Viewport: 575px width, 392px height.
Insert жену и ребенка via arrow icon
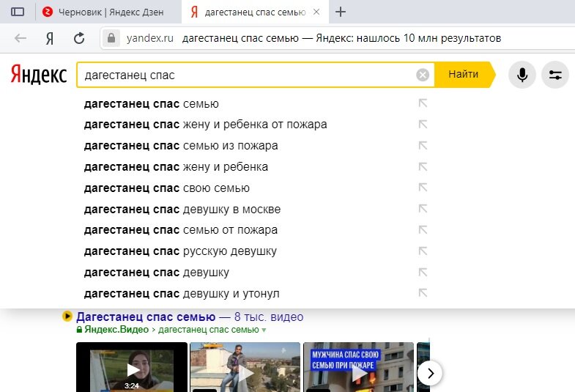423,167
